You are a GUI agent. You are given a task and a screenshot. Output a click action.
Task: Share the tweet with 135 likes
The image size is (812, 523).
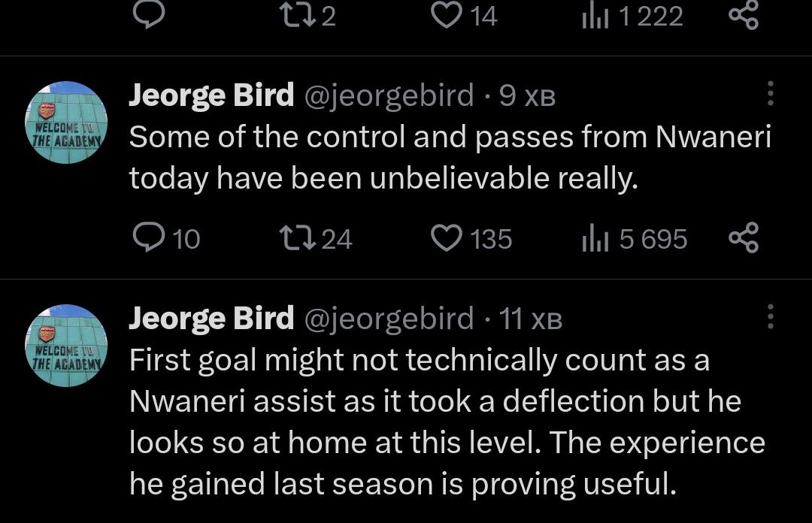tap(744, 238)
